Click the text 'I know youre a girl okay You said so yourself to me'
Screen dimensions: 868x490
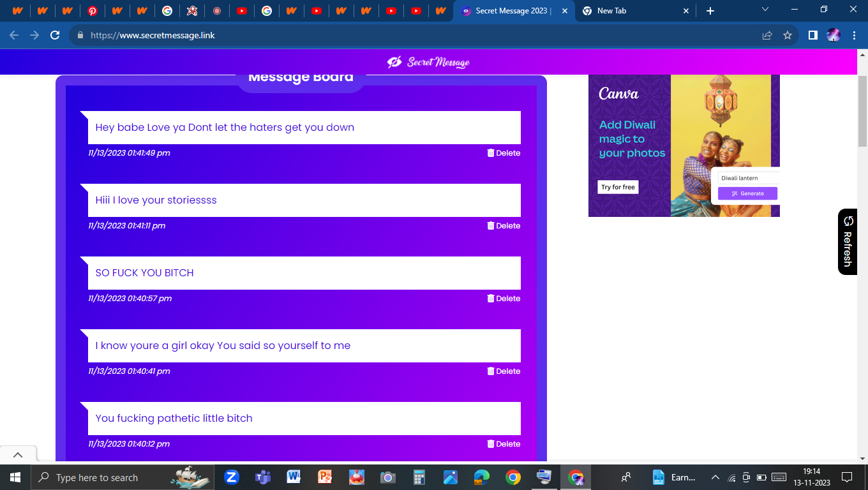point(223,346)
